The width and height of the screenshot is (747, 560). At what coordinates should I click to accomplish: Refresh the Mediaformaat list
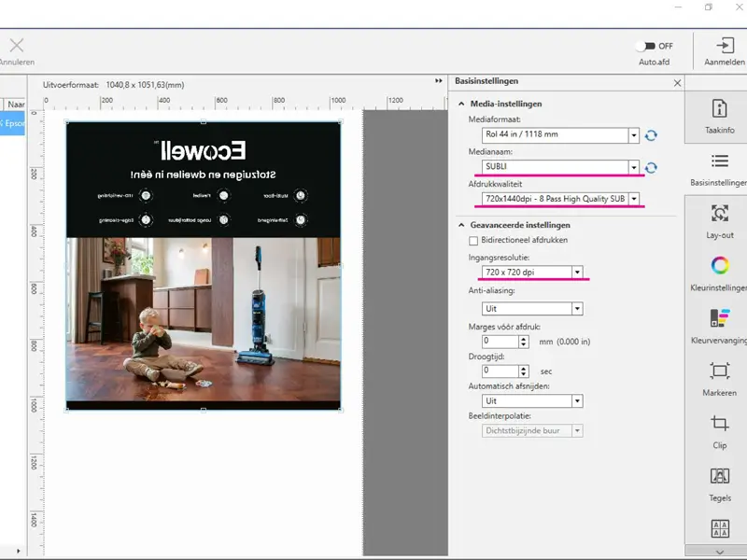click(651, 135)
